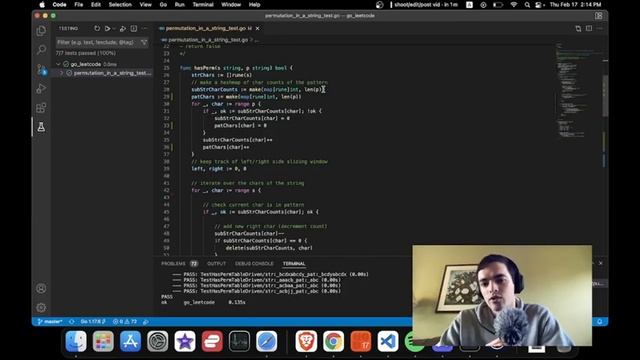Open editor more actions ellipsis
This screenshot has width=640, height=360.
point(600,29)
